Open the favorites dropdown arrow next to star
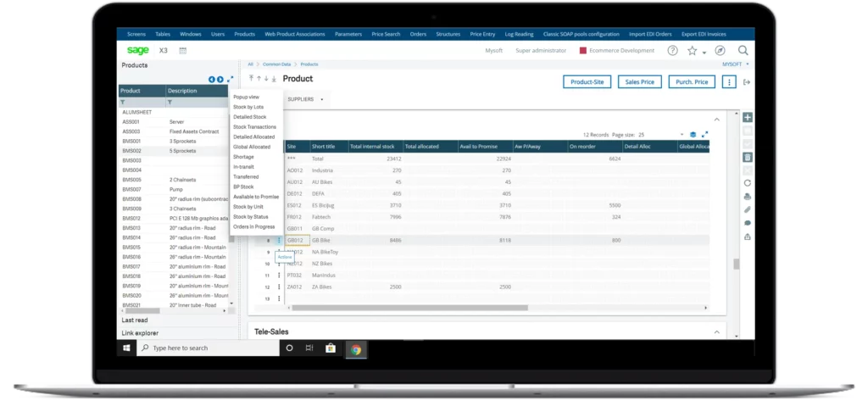Screen dimensions: 868x401 [704, 53]
